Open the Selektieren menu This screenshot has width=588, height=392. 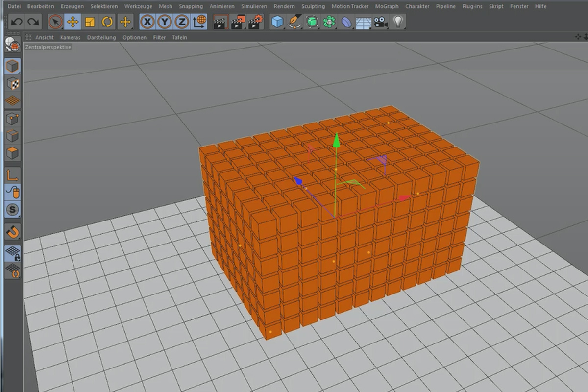tap(104, 6)
